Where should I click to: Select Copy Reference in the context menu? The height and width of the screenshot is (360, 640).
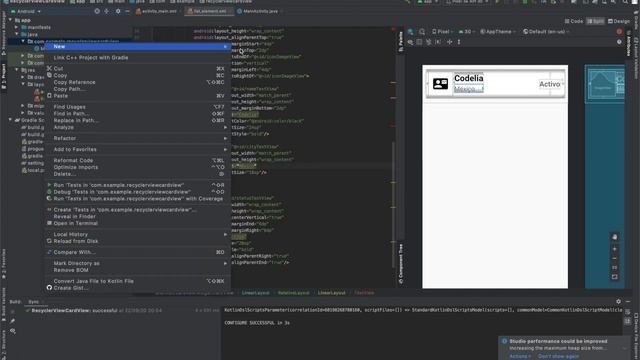pos(138,82)
